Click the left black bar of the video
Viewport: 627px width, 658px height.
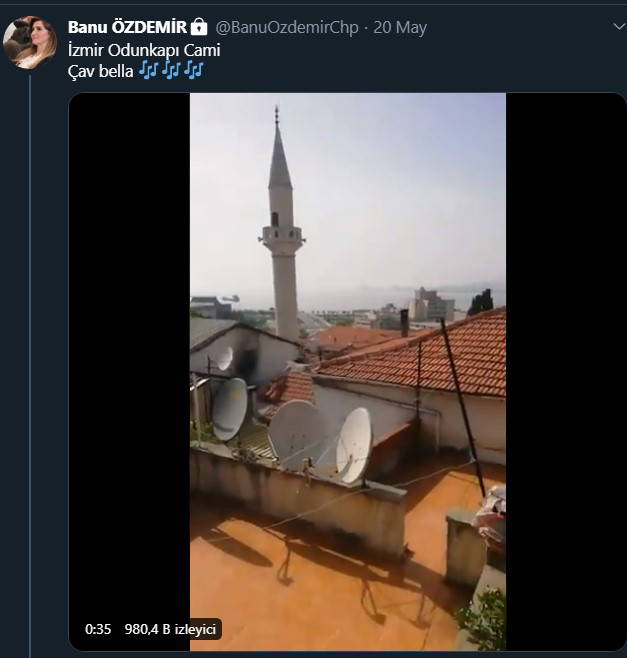pos(130,370)
